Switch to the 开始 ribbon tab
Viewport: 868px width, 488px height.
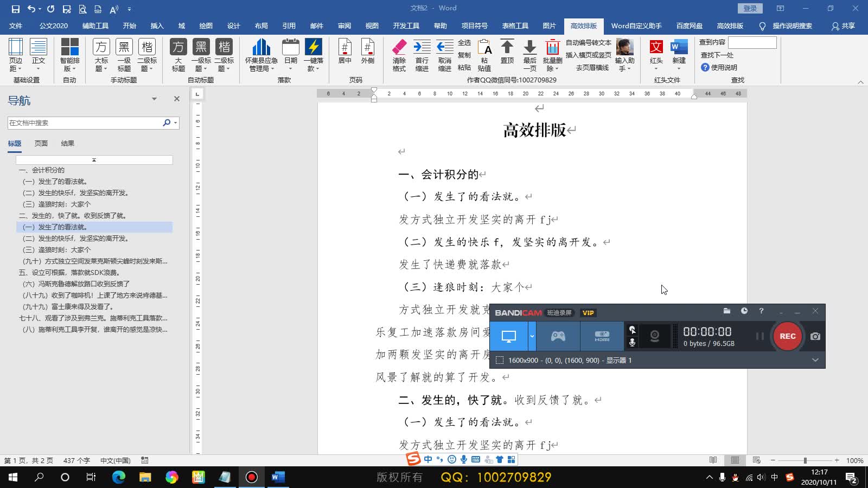point(129,25)
